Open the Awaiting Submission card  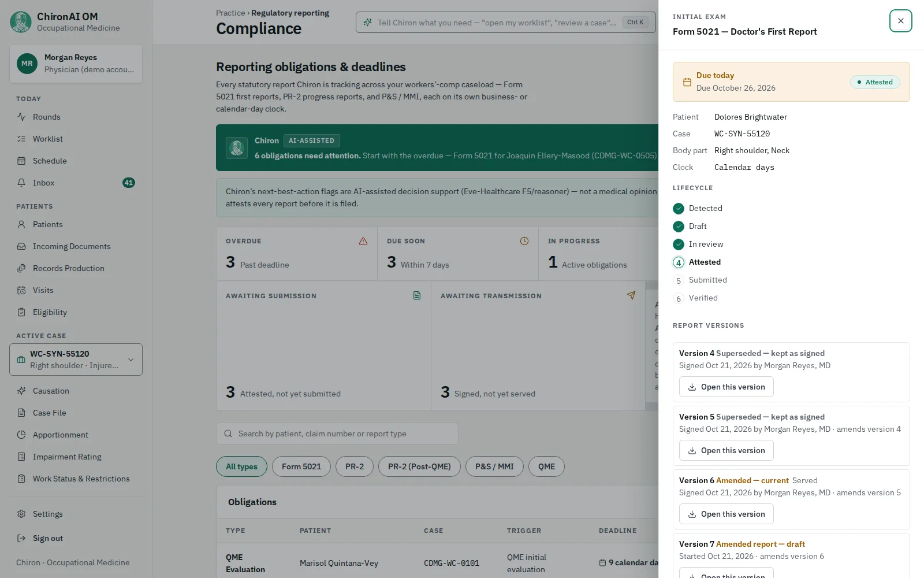[323, 346]
